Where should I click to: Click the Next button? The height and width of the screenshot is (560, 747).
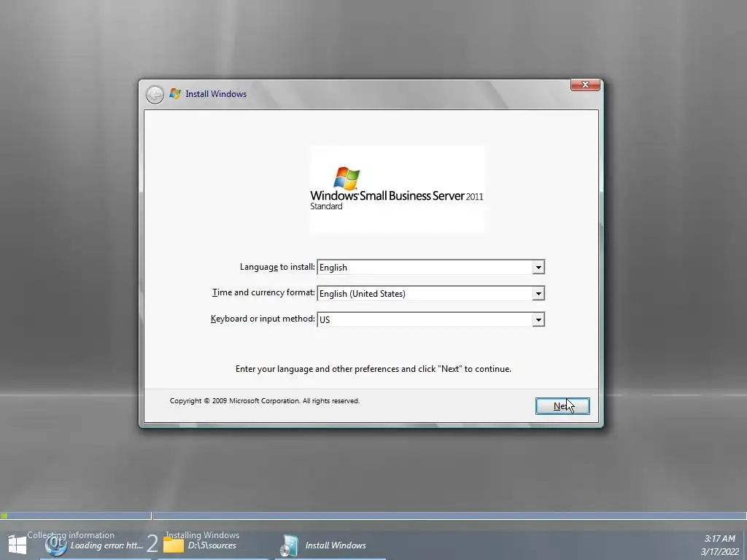(x=562, y=405)
